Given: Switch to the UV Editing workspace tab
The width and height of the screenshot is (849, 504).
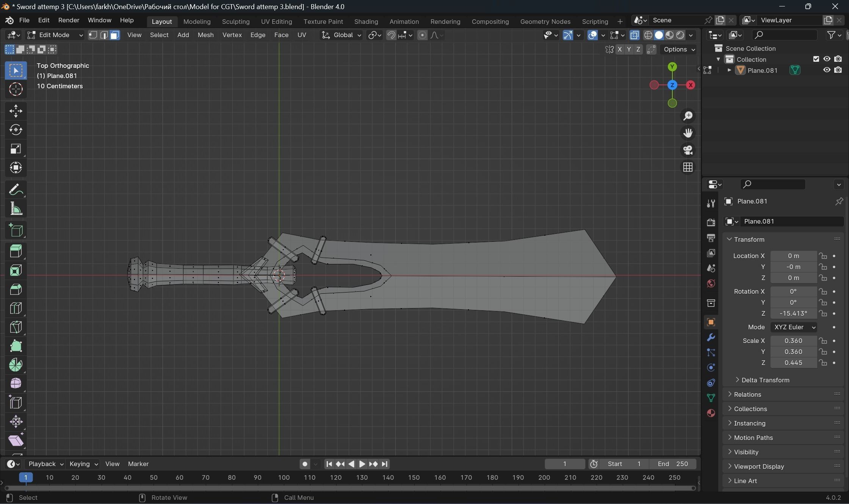Looking at the screenshot, I should [276, 22].
